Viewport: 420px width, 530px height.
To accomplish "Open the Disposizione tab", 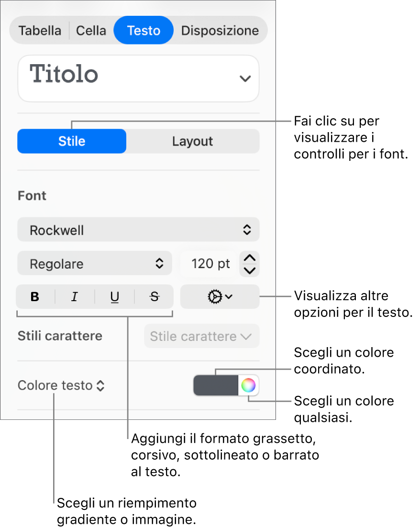I will (220, 31).
